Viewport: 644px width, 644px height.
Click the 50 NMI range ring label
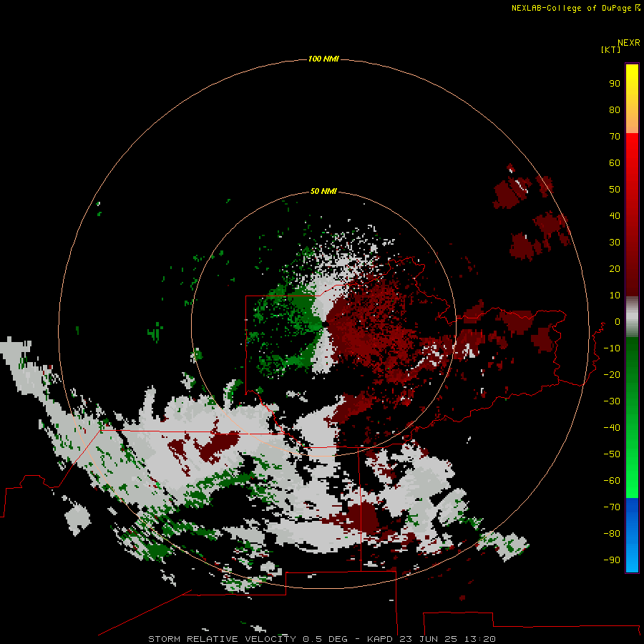[x=323, y=191]
